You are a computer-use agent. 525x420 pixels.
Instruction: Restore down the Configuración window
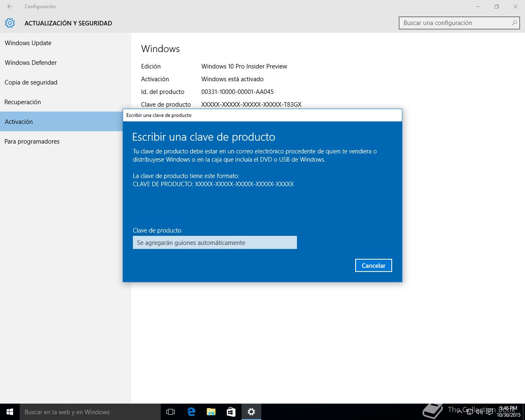point(497,7)
